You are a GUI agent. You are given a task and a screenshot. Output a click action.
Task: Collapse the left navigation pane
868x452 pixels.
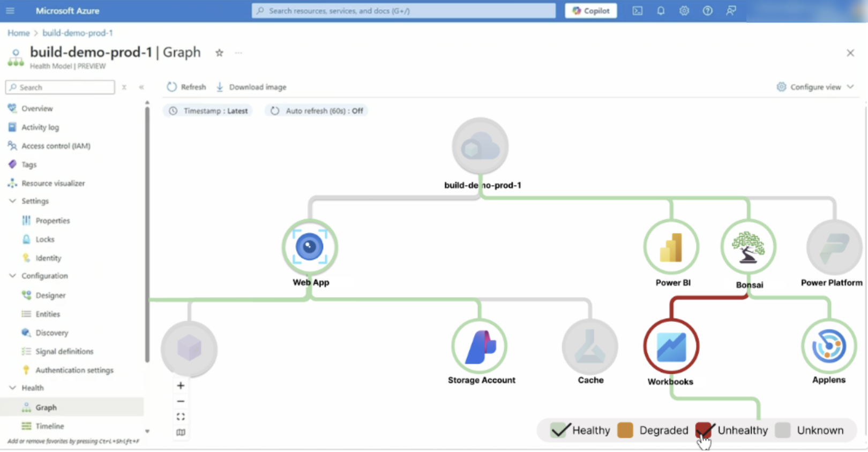pos(141,87)
